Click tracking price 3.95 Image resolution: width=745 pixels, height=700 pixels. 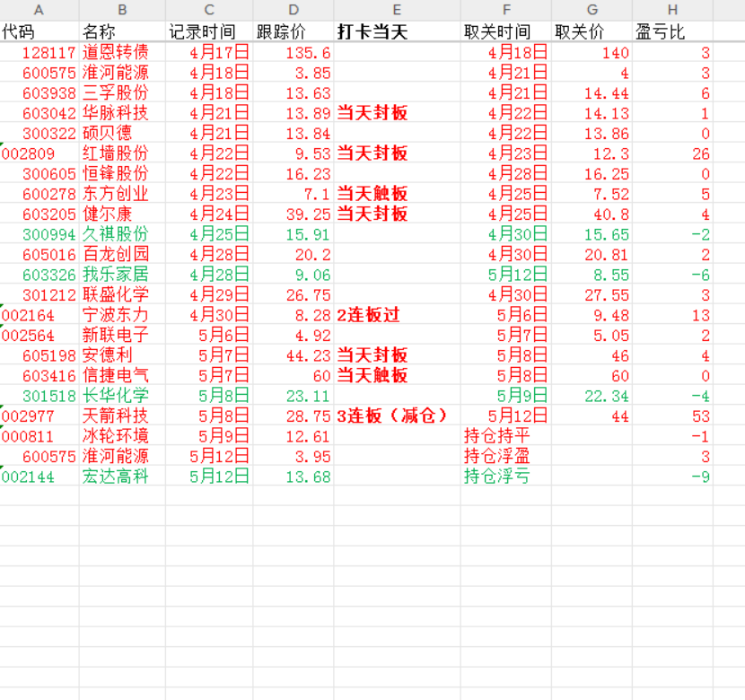point(294,456)
